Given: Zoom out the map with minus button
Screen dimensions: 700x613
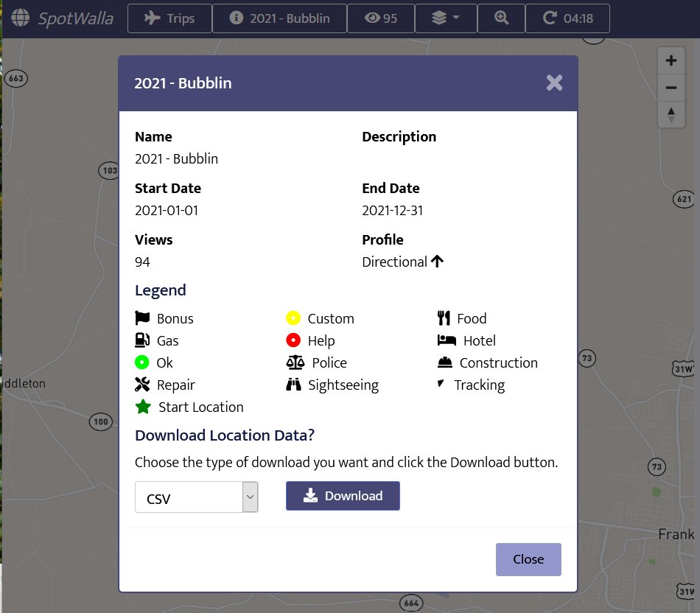Looking at the screenshot, I should (671, 88).
